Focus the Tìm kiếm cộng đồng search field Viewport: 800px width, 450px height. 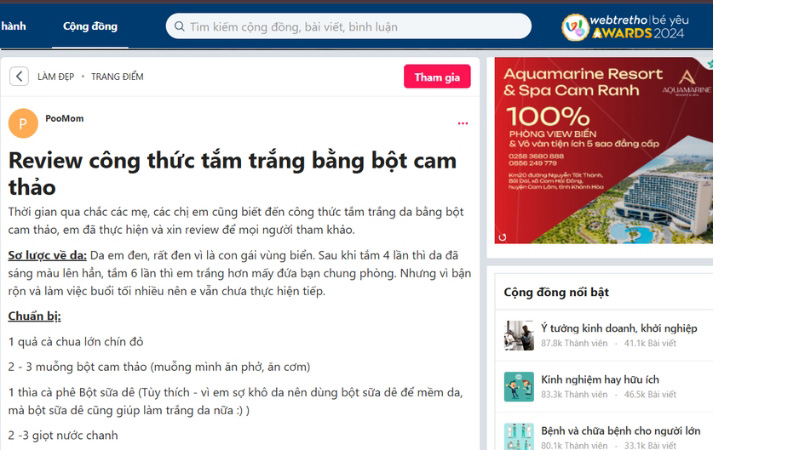click(348, 27)
